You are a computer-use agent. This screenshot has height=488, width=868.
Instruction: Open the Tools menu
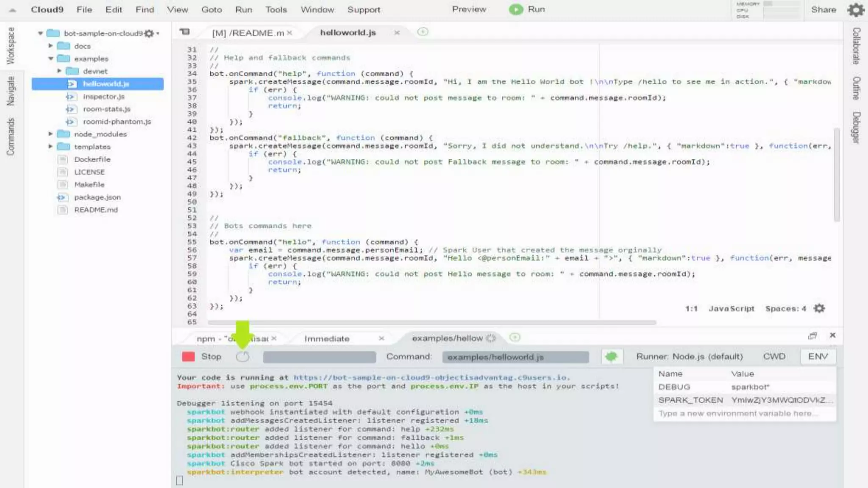[276, 9]
